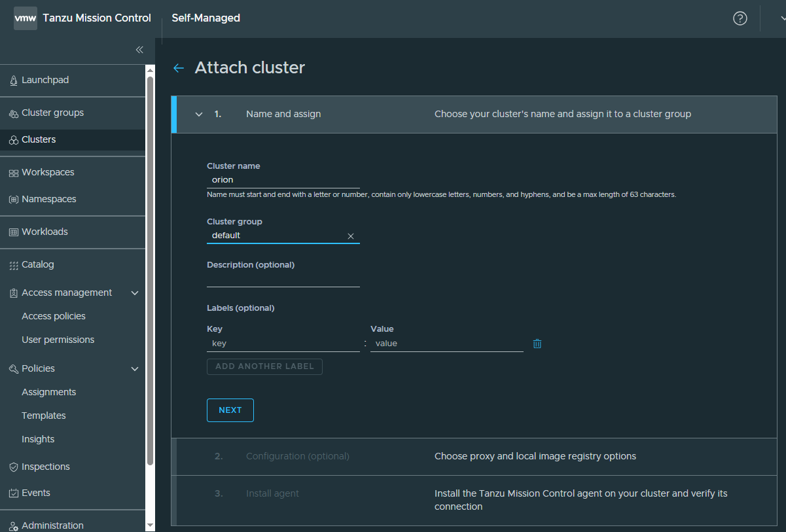Click the sidebar scrollbar down arrow

point(150,525)
